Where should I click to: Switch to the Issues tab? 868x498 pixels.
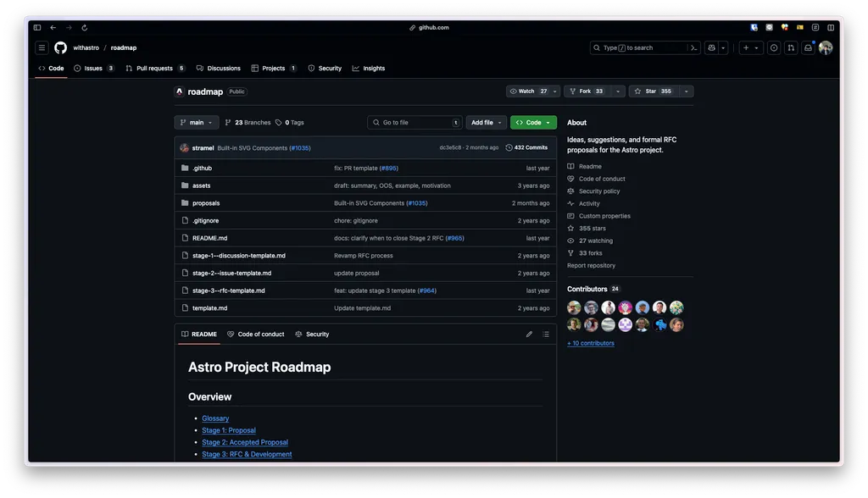(93, 69)
